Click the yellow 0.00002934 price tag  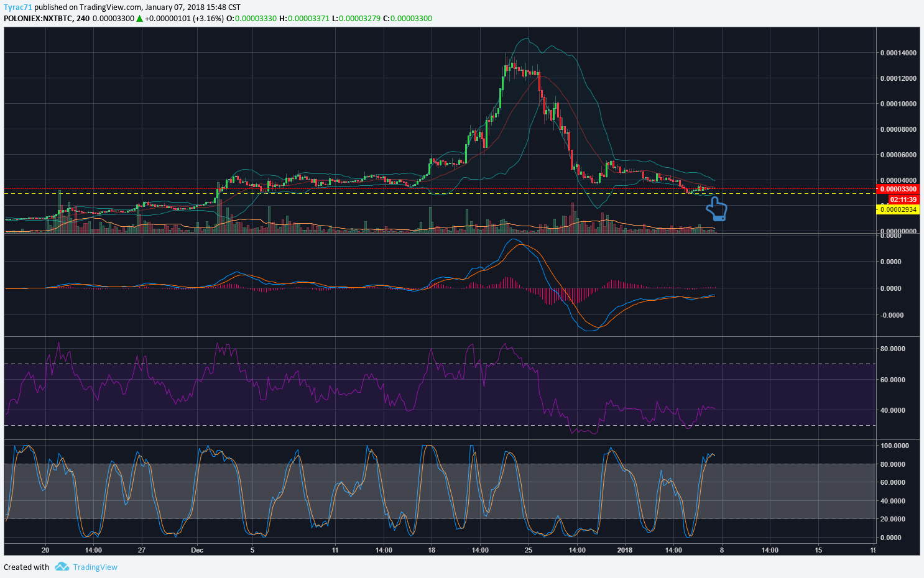[x=898, y=209]
